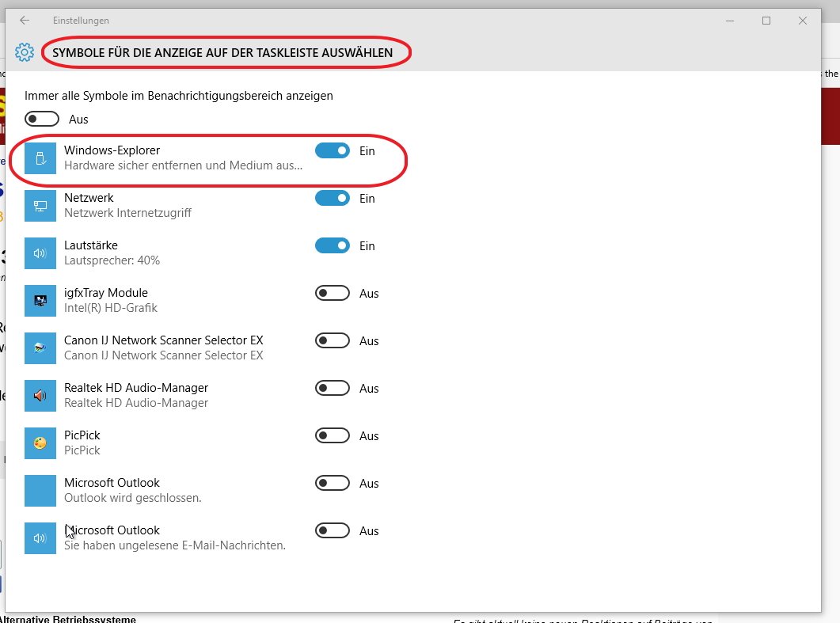The width and height of the screenshot is (840, 623).
Task: Click the 'Canon IJ Network Scanner Selector EX' title
Action: coord(163,340)
